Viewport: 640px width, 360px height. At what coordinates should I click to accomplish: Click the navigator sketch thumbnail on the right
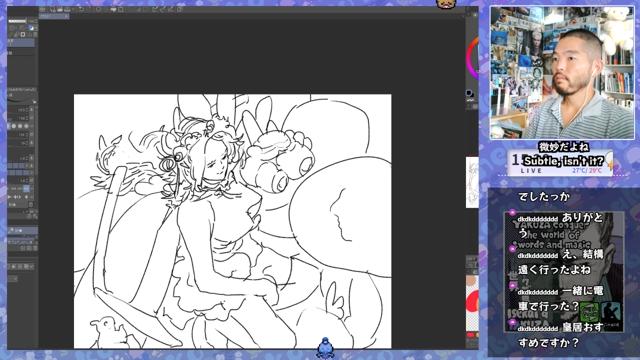point(472,182)
